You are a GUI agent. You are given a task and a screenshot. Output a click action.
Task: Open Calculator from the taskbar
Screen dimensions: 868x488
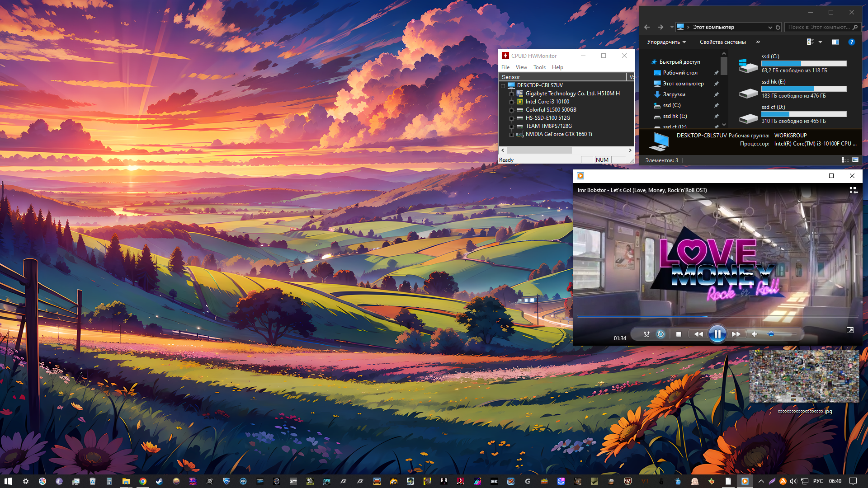click(x=109, y=481)
